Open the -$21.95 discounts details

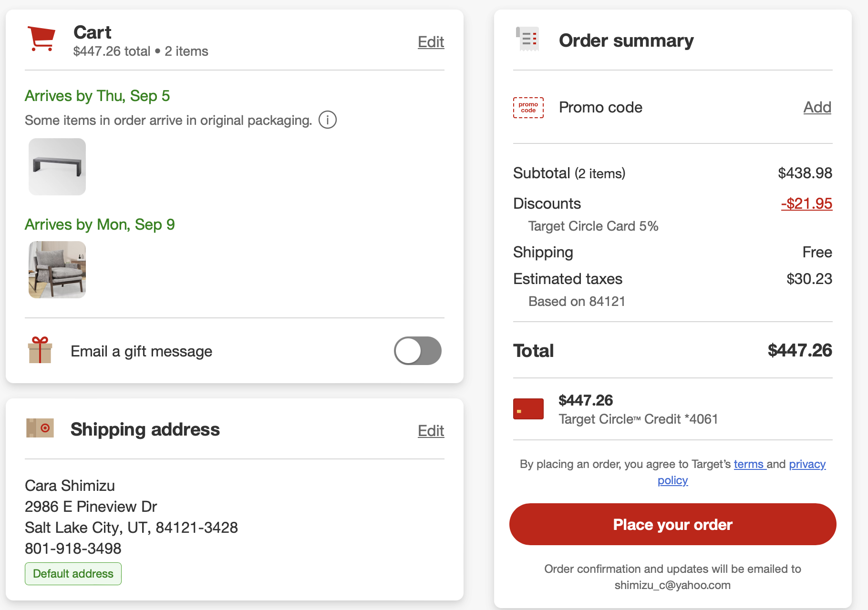806,203
